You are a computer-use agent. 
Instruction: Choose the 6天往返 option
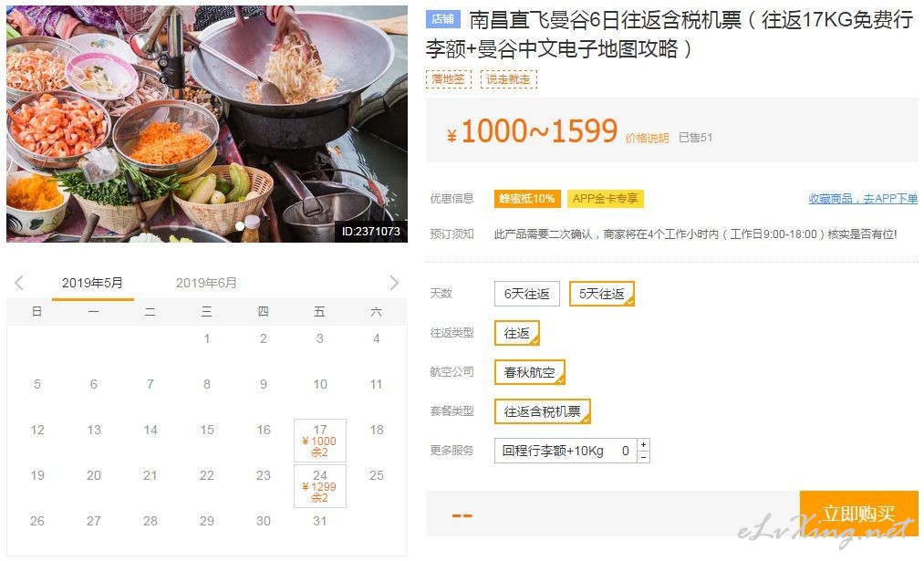[527, 294]
